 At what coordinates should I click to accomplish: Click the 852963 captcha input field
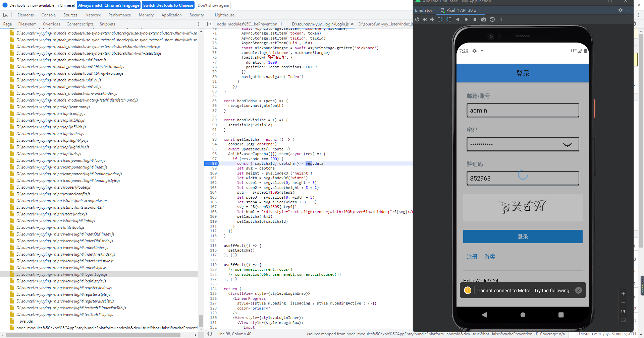(x=523, y=178)
